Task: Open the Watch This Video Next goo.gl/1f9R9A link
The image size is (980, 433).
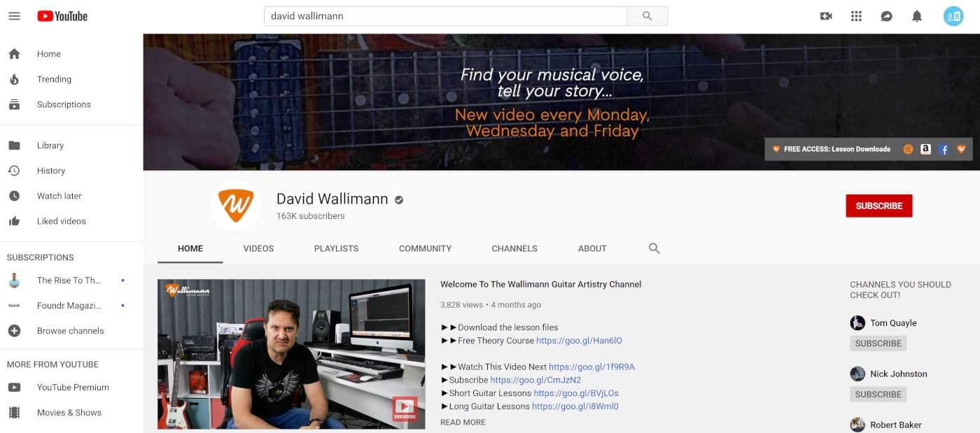Action: pos(591,367)
